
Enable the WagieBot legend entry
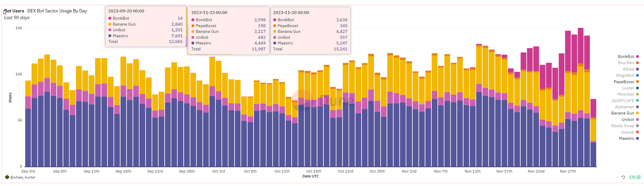[625, 75]
